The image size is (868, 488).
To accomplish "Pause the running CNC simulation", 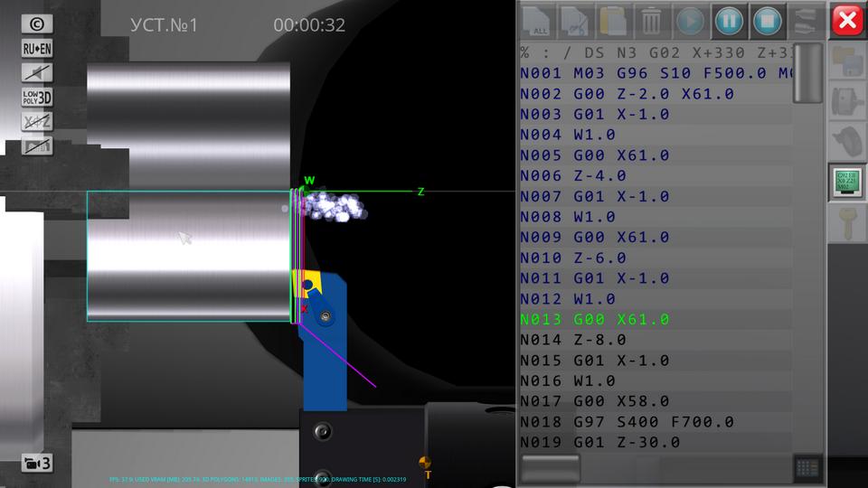I will pyautogui.click(x=728, y=20).
